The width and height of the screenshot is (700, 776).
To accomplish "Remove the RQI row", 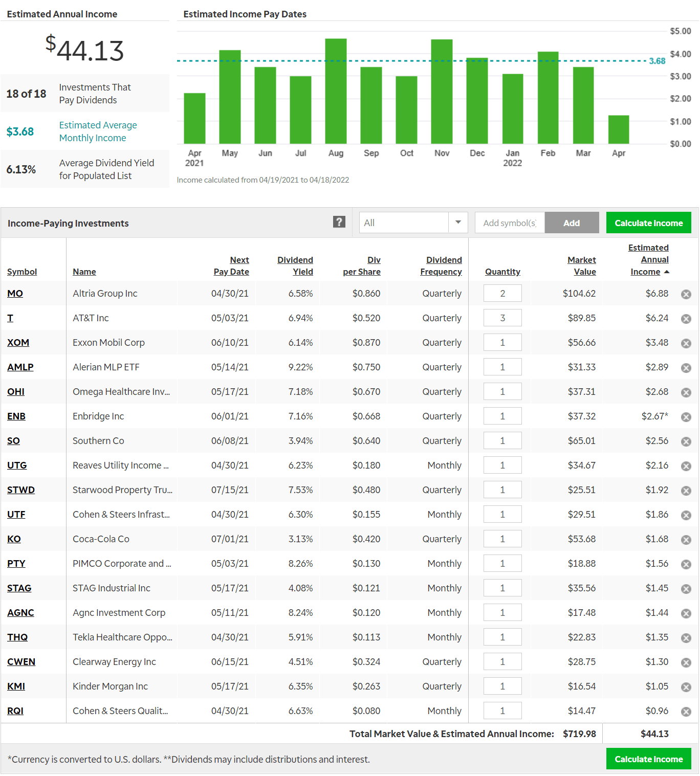I will coord(686,712).
